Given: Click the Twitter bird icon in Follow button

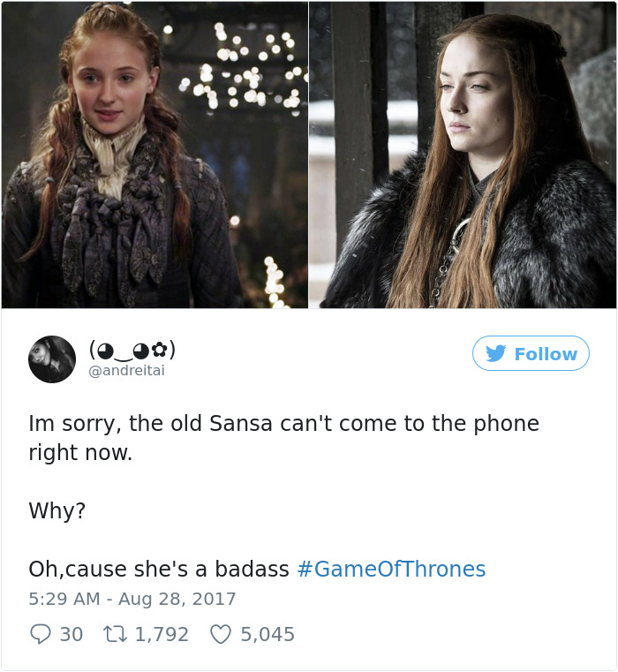Looking at the screenshot, I should click(x=496, y=353).
